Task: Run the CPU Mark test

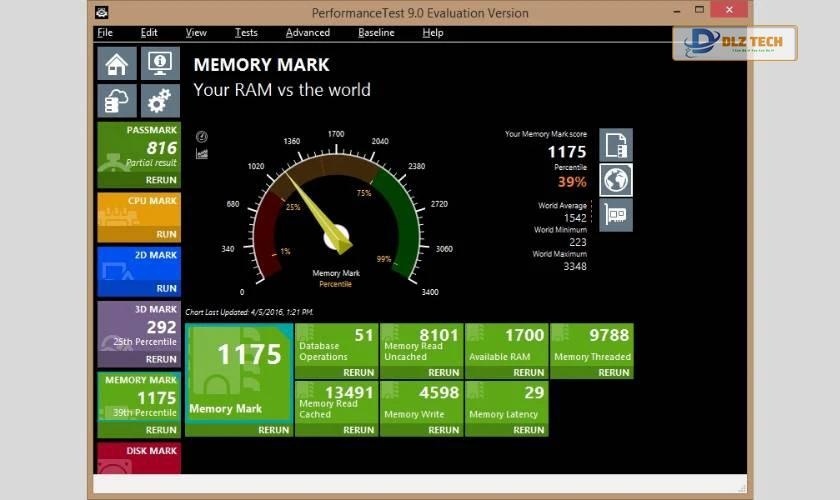Action: [x=166, y=233]
